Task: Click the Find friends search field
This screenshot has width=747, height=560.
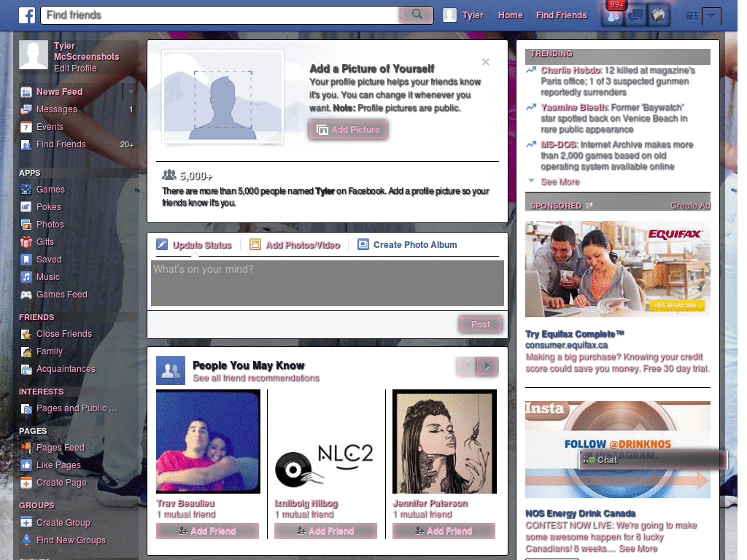Action: 220,15
